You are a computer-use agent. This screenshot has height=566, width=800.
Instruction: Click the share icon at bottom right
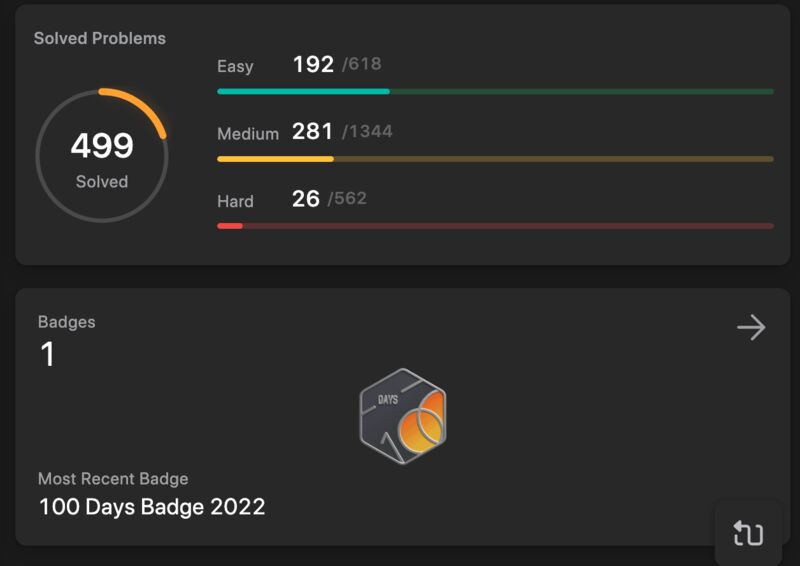click(x=748, y=533)
